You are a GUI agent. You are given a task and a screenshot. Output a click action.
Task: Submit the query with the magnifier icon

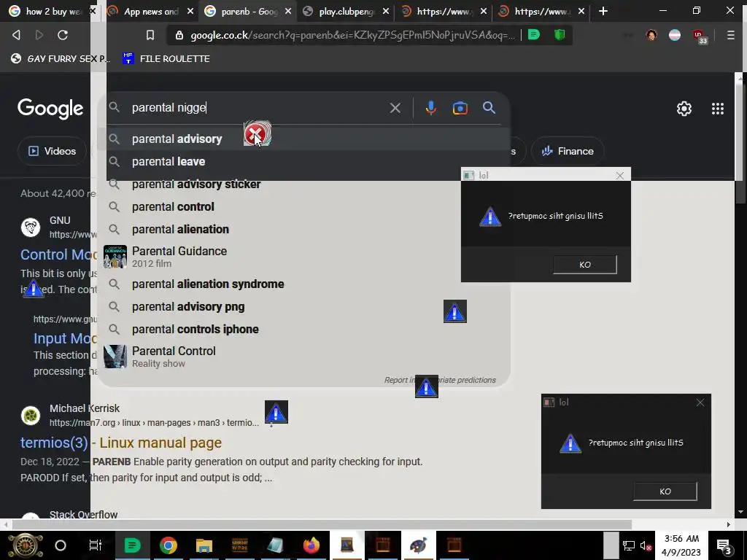click(x=489, y=108)
